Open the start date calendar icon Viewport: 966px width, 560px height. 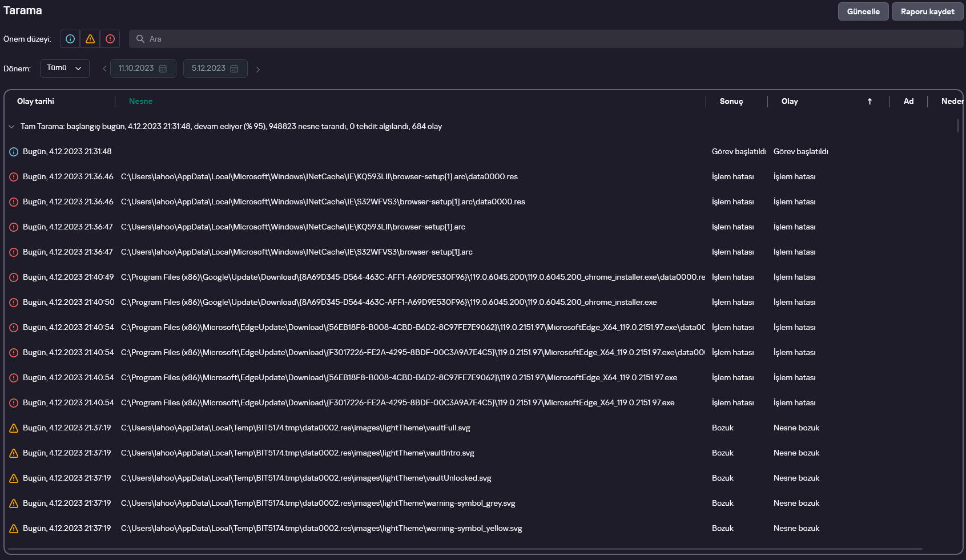[x=163, y=69]
